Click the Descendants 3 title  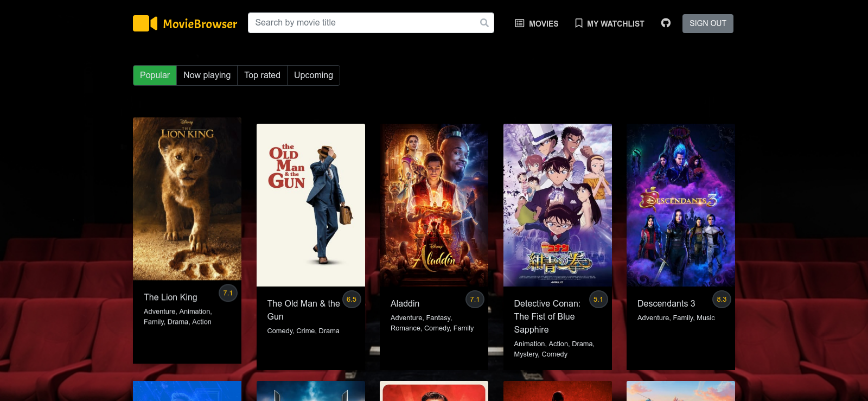click(x=666, y=303)
